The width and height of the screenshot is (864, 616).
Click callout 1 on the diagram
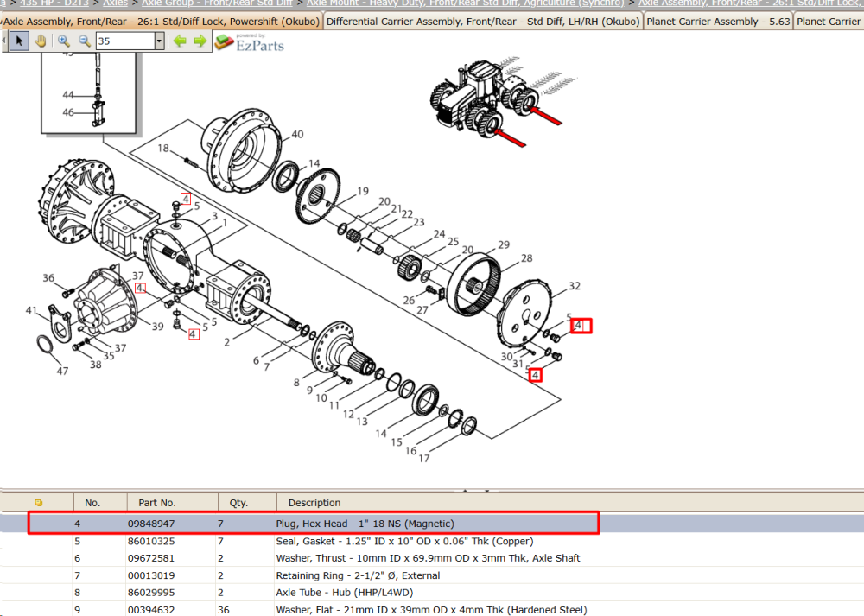pyautogui.click(x=225, y=223)
